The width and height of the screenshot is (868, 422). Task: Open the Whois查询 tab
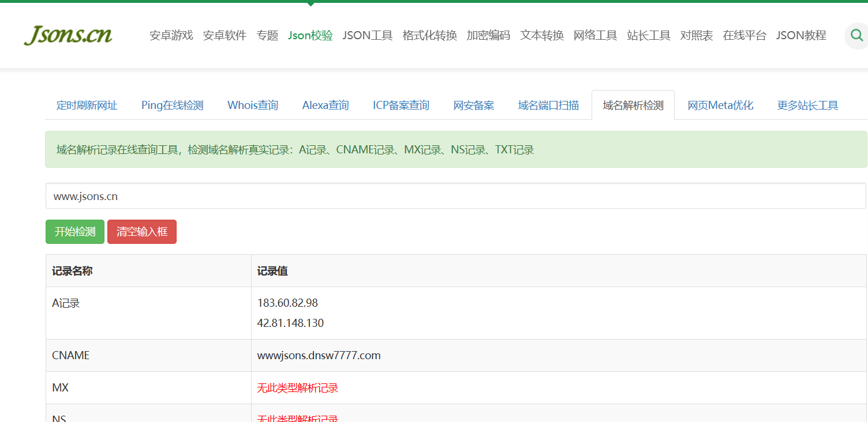click(253, 105)
